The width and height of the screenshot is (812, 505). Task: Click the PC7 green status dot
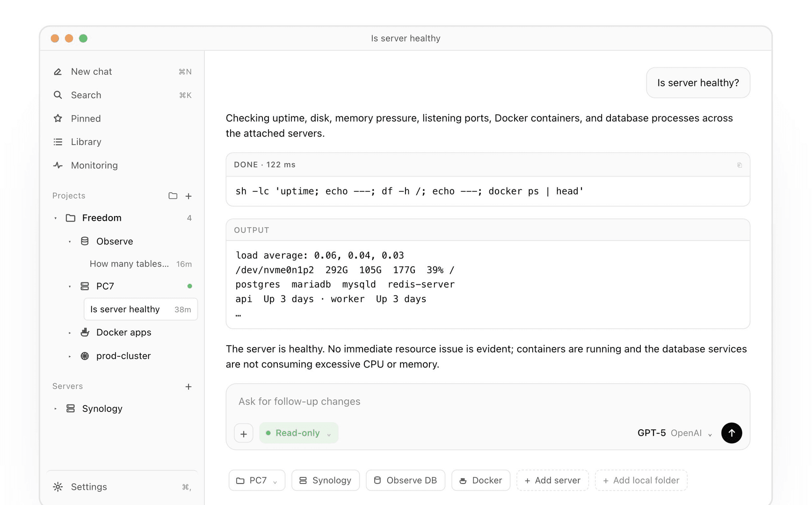189,286
